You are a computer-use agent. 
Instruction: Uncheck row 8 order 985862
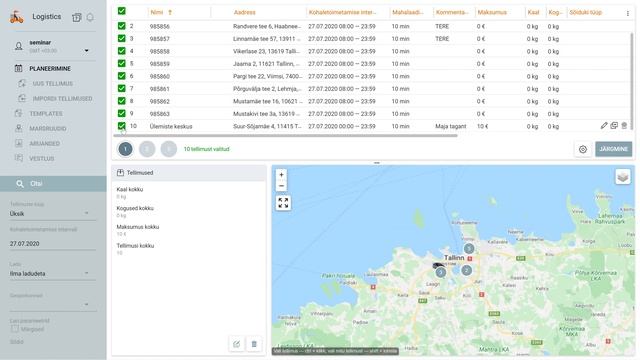coord(122,101)
